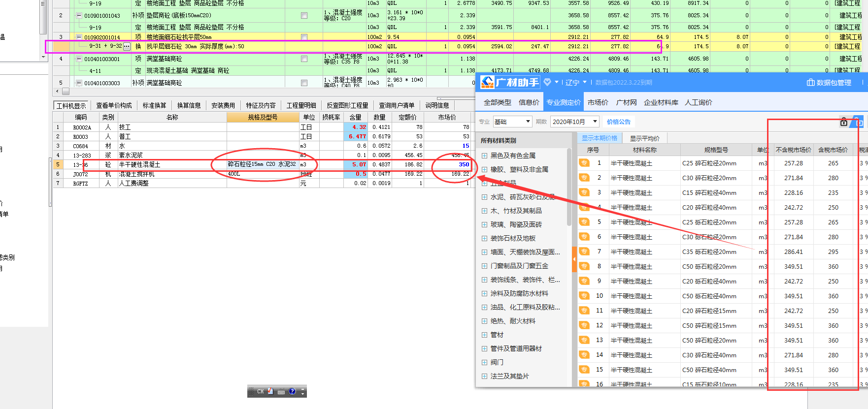Screen dimensions: 868x409
Task: Open the 特征及内容 tab
Action: pos(261,105)
